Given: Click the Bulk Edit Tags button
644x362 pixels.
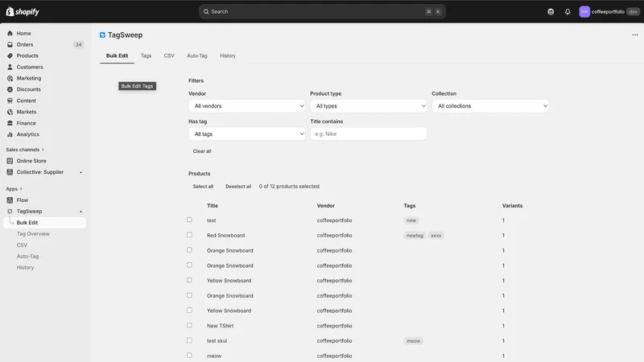Looking at the screenshot, I should (x=137, y=86).
